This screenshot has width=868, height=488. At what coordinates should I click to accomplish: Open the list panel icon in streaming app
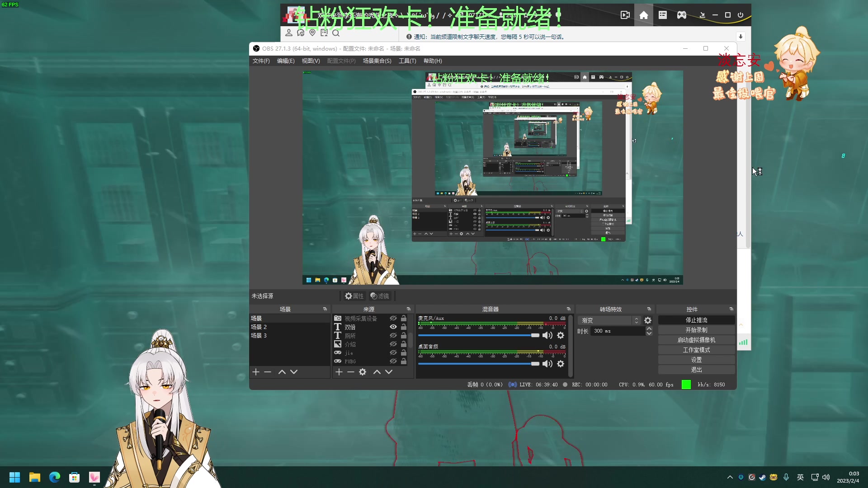point(663,15)
